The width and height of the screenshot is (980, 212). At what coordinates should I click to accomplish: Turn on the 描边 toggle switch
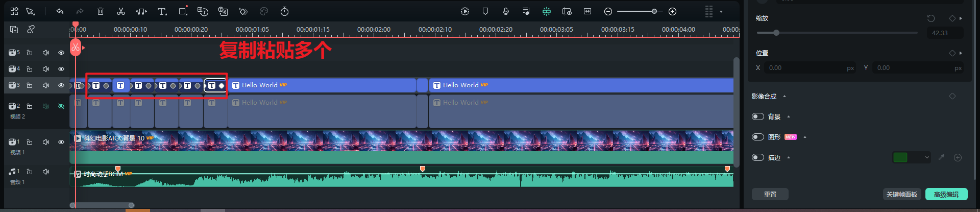click(x=757, y=157)
